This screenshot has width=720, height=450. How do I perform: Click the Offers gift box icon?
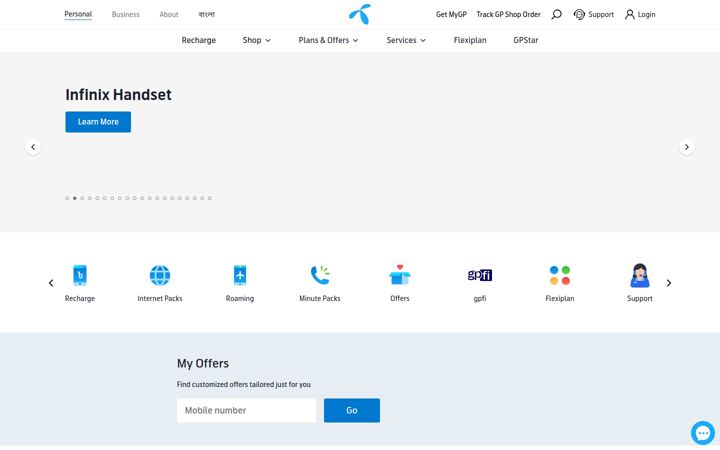pyautogui.click(x=400, y=275)
